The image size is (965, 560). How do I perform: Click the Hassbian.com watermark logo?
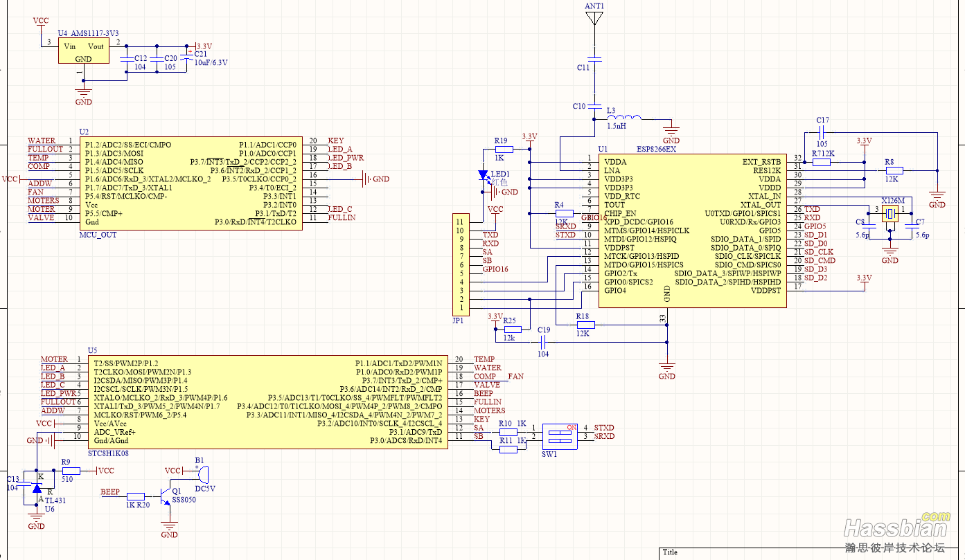tap(897, 530)
